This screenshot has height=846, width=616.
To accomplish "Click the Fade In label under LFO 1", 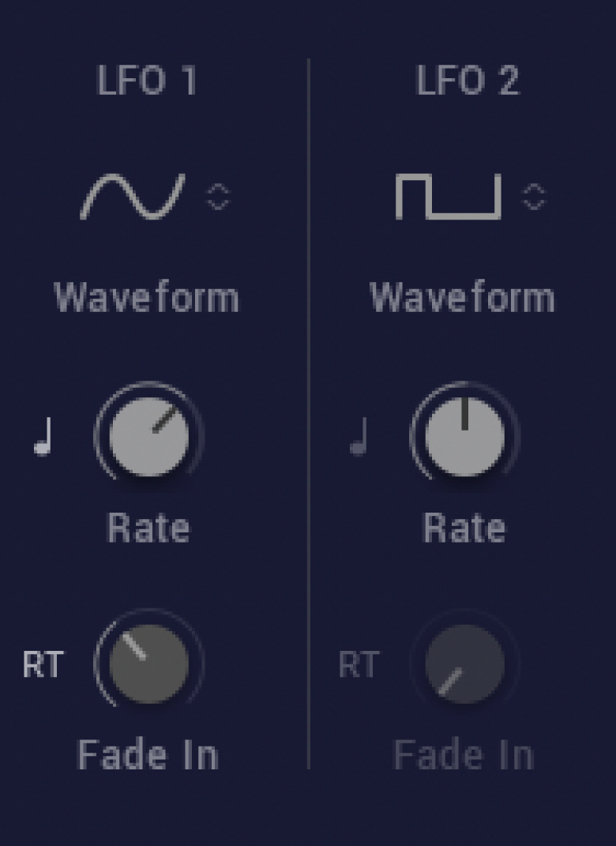I will click(148, 755).
